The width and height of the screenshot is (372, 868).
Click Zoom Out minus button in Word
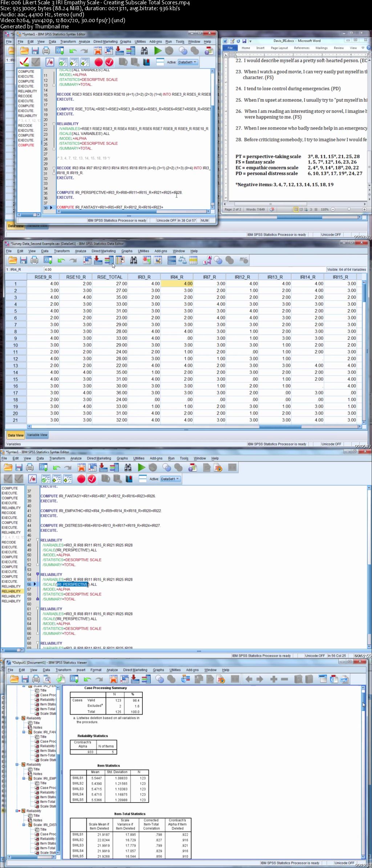click(333, 209)
